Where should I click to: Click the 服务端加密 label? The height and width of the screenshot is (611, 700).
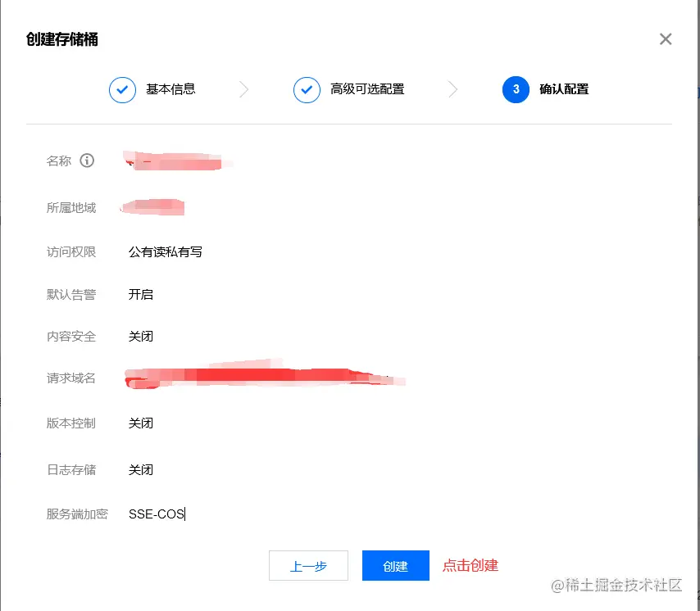[x=77, y=514]
